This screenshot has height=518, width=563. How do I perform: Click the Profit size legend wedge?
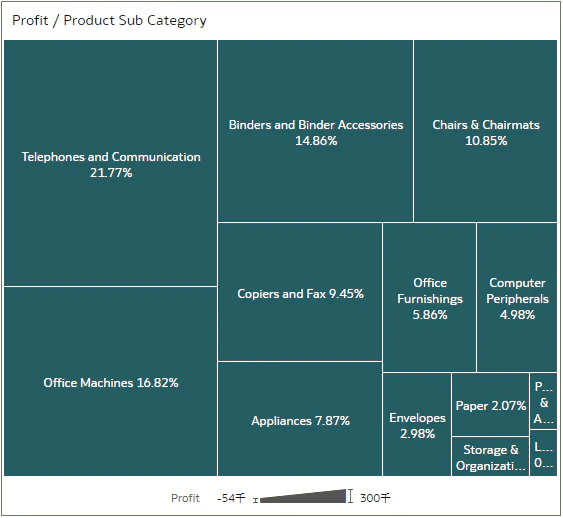(303, 496)
